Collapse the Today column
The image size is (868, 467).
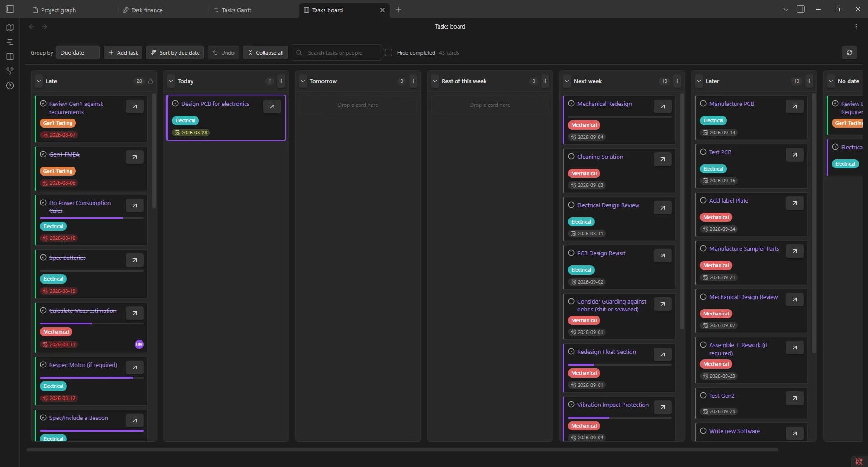[x=170, y=81]
